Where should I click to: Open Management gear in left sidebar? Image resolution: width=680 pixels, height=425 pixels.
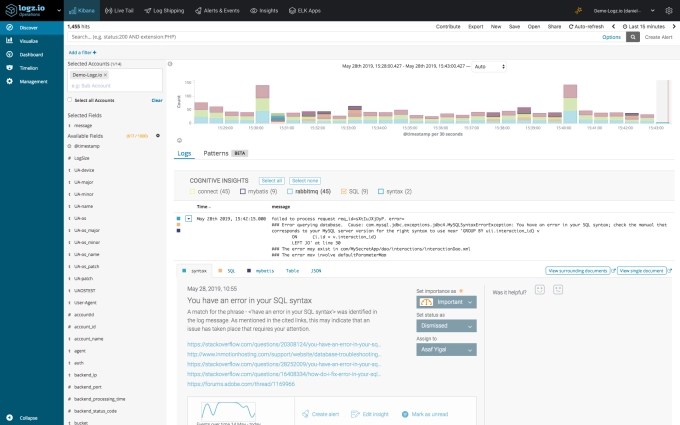[x=24, y=81]
